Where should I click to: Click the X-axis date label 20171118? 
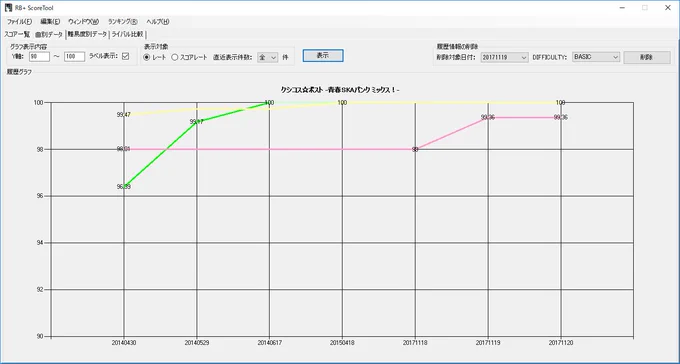click(x=415, y=343)
